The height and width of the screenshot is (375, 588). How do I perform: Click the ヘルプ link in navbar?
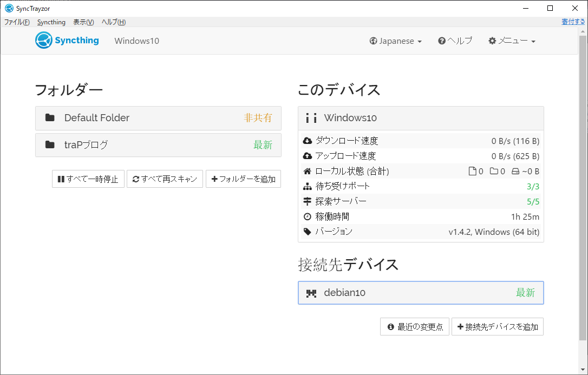click(x=455, y=41)
